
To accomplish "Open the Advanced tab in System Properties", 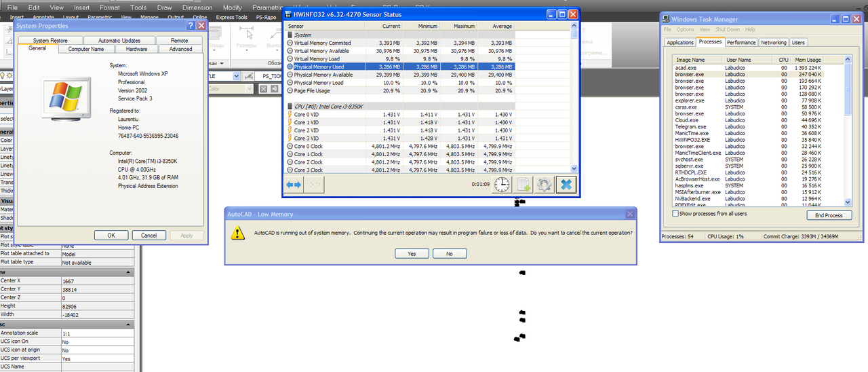I will (180, 49).
